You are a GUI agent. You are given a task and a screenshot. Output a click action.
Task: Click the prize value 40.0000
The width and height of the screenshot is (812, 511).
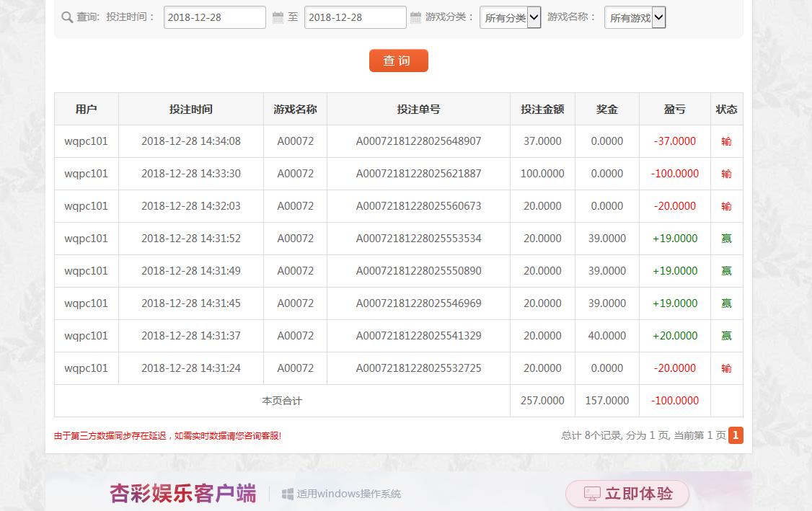click(x=607, y=336)
